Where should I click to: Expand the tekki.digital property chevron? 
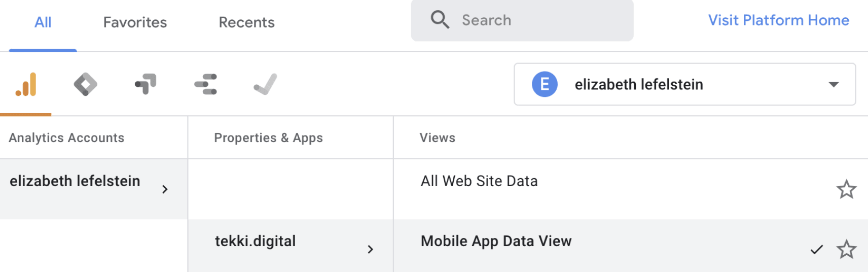pyautogui.click(x=370, y=249)
